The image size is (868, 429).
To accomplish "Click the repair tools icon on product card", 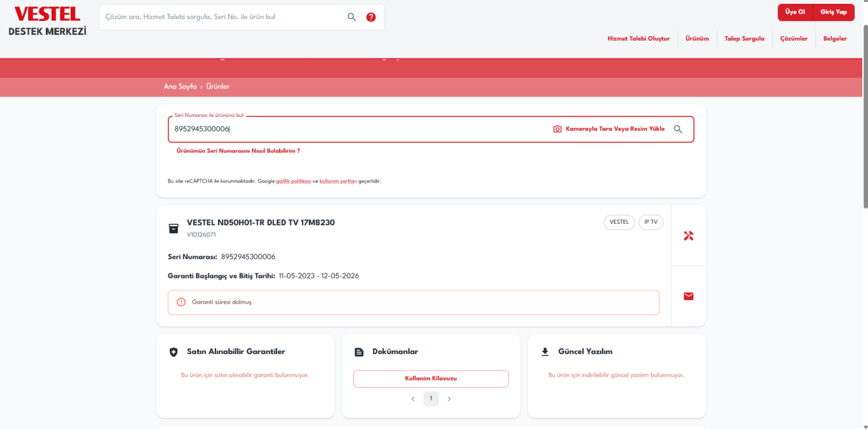I will tap(688, 236).
